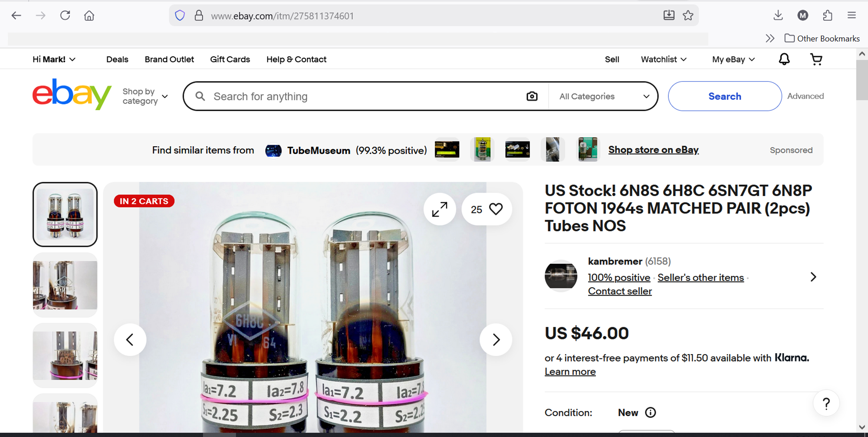Show the next product image
Image resolution: width=868 pixels, height=437 pixels.
pyautogui.click(x=496, y=340)
